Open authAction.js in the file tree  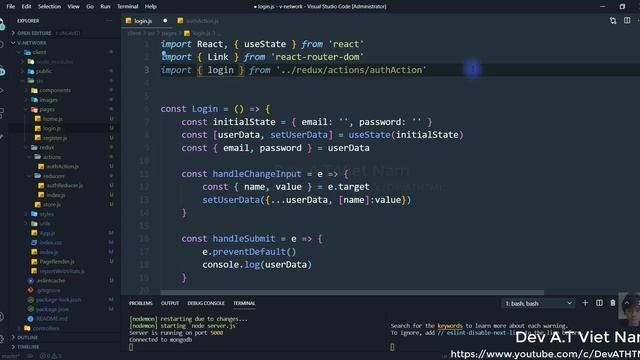62,167
